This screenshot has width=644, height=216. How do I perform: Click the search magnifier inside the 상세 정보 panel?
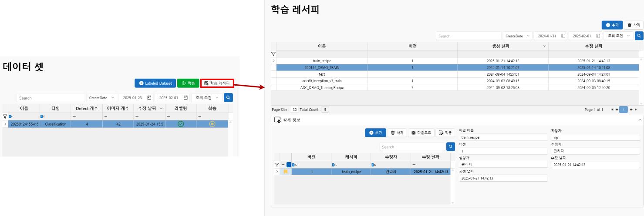tap(450, 147)
